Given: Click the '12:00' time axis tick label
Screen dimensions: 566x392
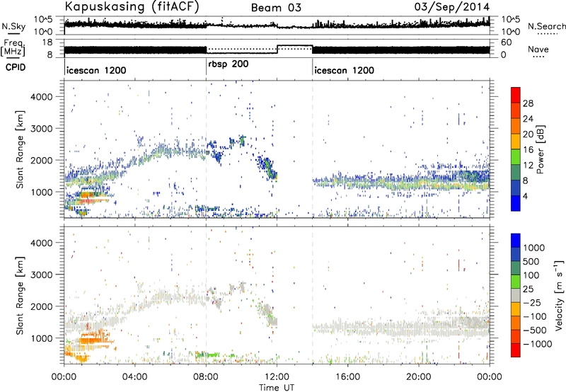Looking at the screenshot, I should 277,377.
